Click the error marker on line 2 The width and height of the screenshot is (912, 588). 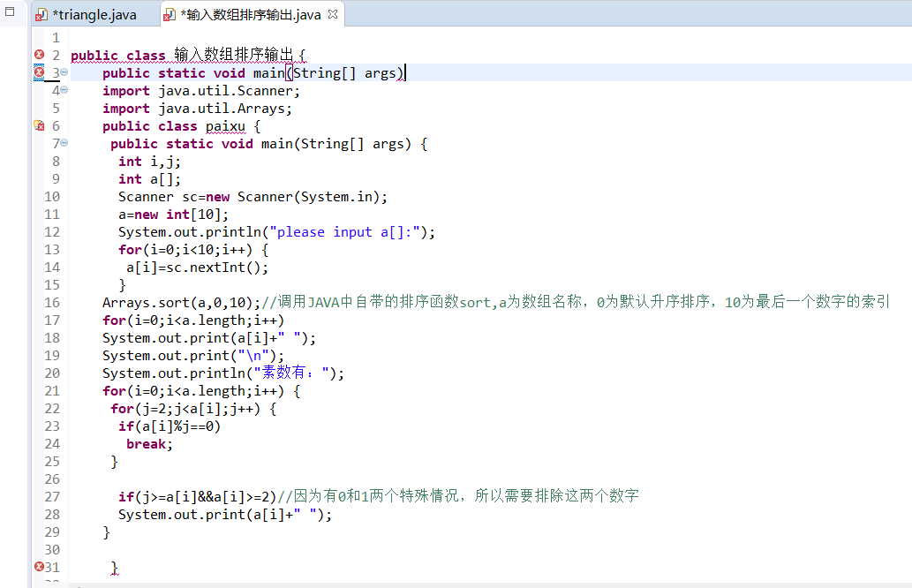(x=39, y=55)
